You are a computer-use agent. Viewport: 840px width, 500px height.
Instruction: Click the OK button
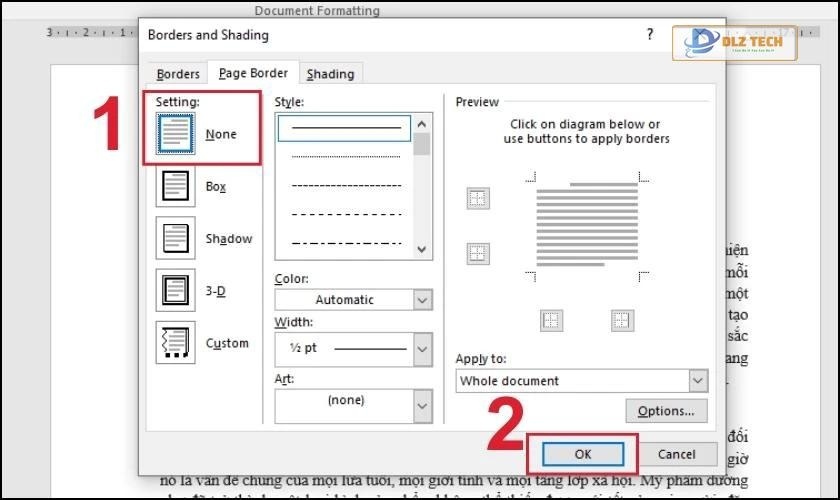583,454
